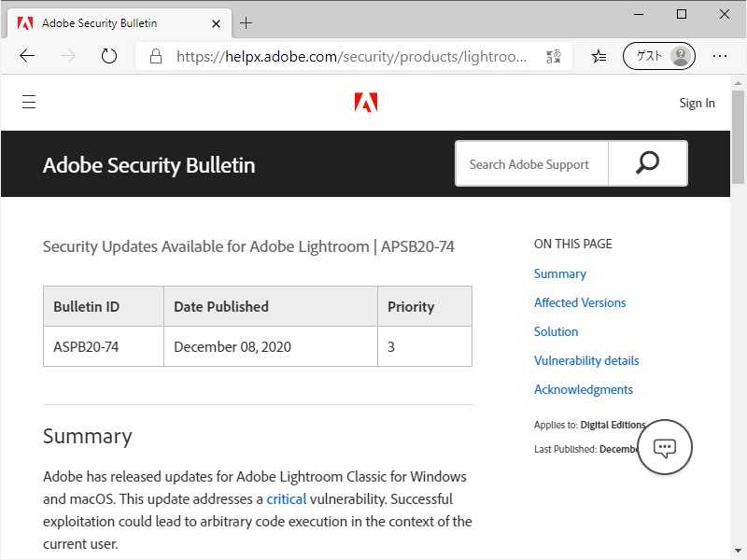Click the search magnifier button
The image size is (747, 560).
click(647, 163)
